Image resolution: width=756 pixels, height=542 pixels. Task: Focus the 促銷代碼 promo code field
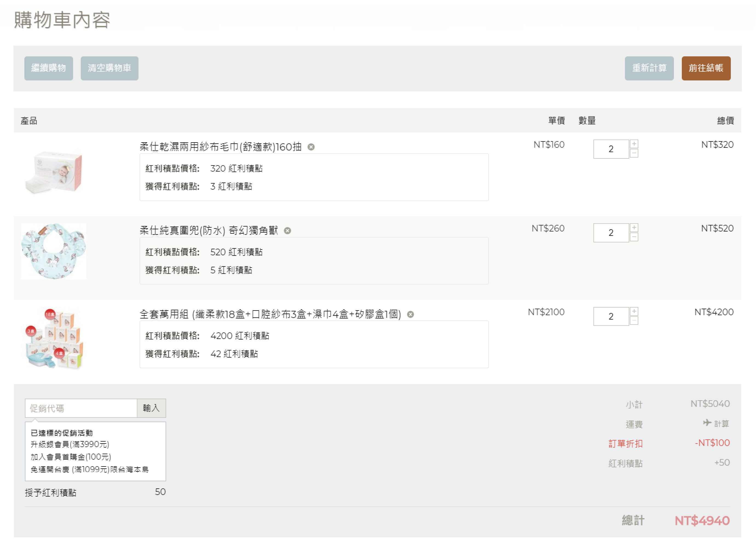tap(81, 408)
